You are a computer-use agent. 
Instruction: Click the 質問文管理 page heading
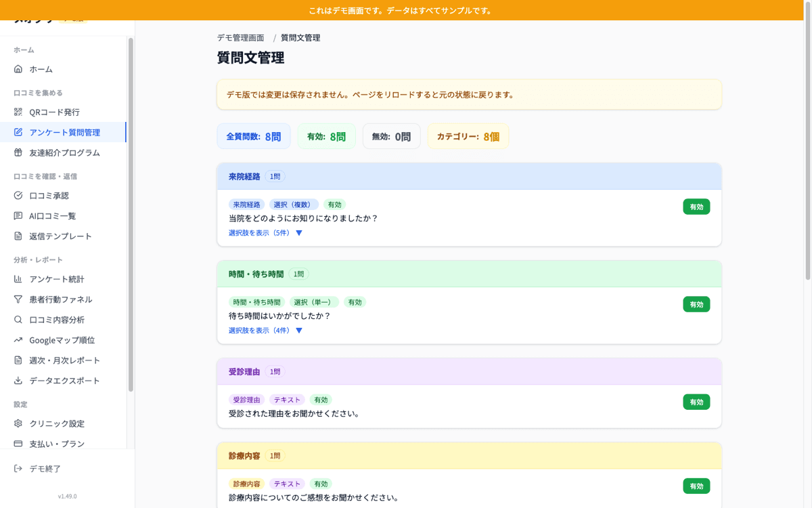[250, 58]
